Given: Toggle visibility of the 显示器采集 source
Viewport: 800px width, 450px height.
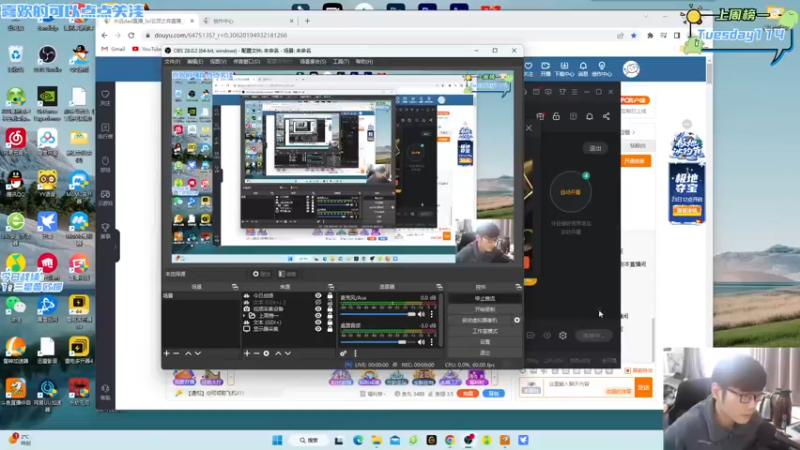Looking at the screenshot, I should (x=318, y=329).
